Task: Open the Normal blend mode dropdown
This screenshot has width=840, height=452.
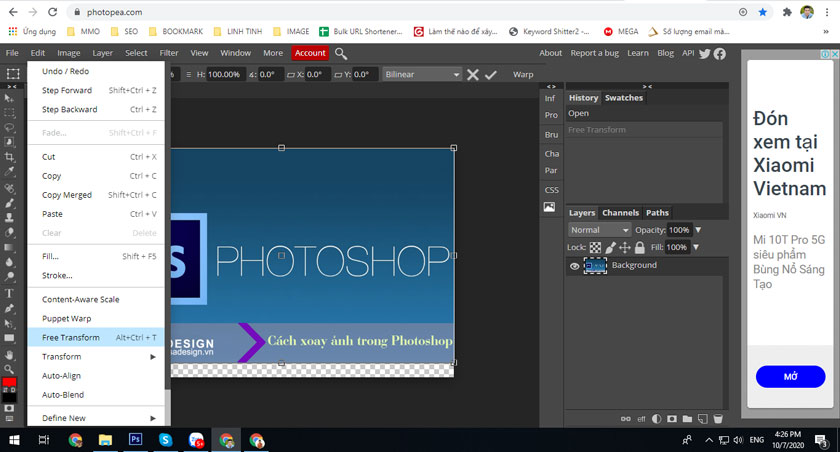Action: pyautogui.click(x=599, y=230)
